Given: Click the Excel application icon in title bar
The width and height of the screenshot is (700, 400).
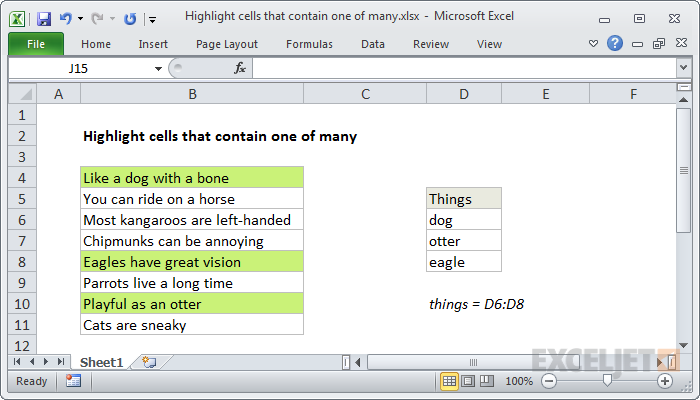Looking at the screenshot, I should 17,19.
